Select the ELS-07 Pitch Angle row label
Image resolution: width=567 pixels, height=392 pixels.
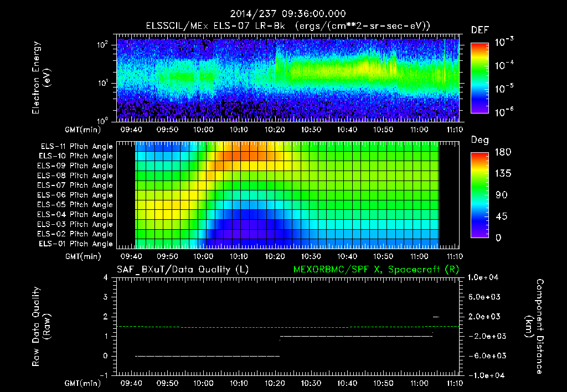75,185
